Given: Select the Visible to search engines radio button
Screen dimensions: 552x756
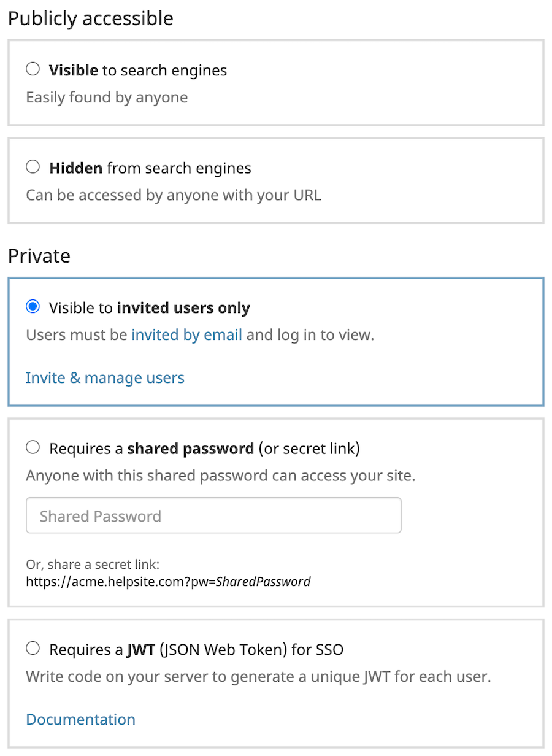Looking at the screenshot, I should tap(33, 69).
